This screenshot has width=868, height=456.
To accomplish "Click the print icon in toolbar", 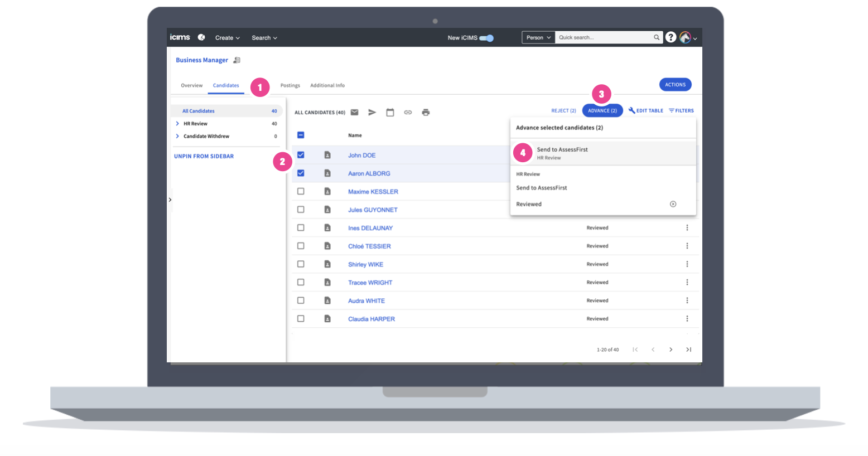I will click(x=426, y=113).
